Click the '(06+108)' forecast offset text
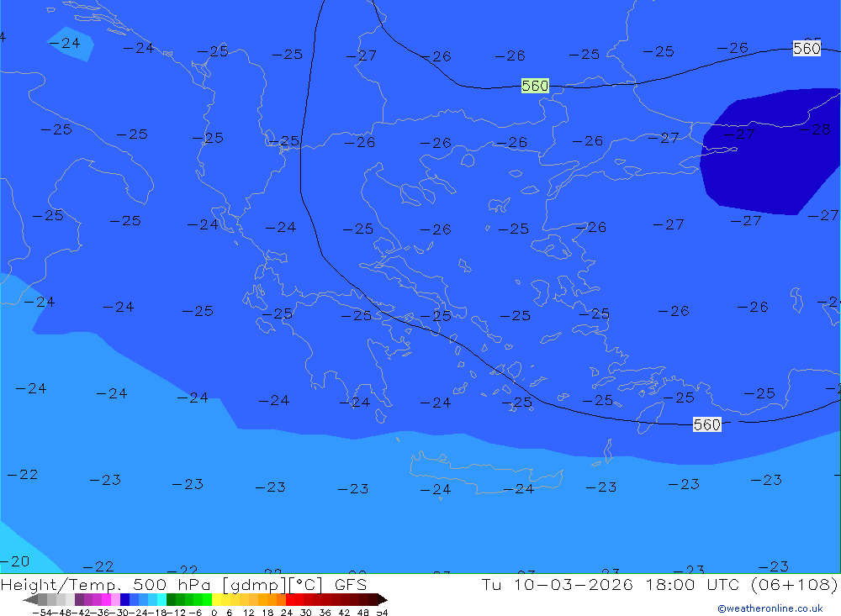 794,584
